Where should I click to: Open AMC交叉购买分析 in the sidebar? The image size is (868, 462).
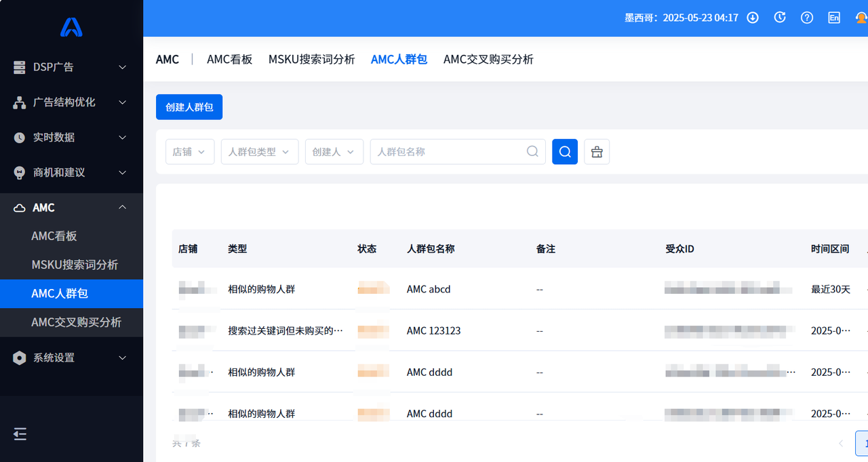click(x=71, y=322)
